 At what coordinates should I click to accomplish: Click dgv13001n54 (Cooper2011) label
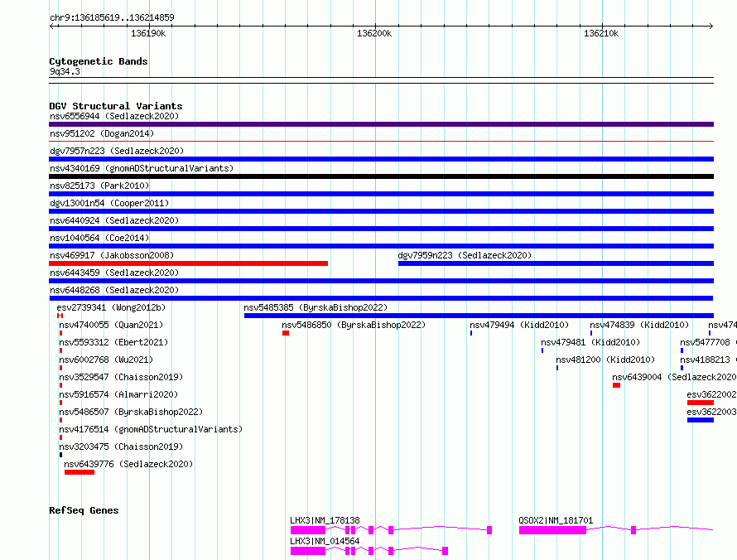[x=109, y=203]
